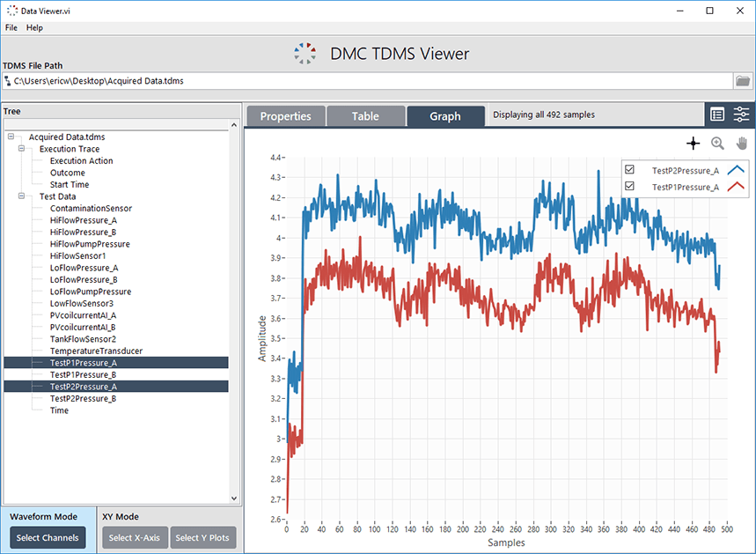Viewport: 756px width, 554px height.
Task: Click the Test Data group label
Action: coord(57,196)
